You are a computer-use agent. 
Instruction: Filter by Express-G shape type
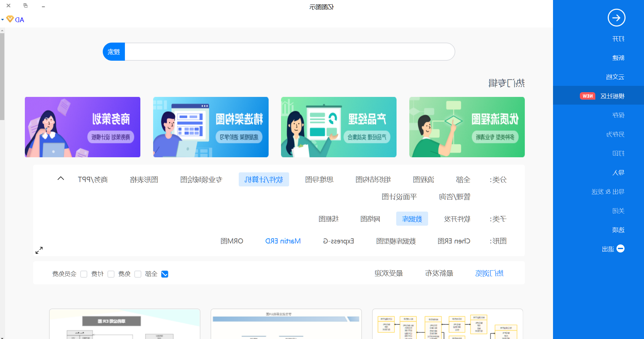tap(338, 241)
